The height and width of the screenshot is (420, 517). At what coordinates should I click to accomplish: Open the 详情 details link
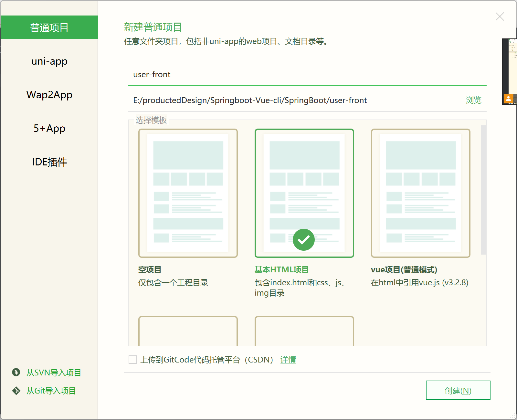click(x=288, y=360)
